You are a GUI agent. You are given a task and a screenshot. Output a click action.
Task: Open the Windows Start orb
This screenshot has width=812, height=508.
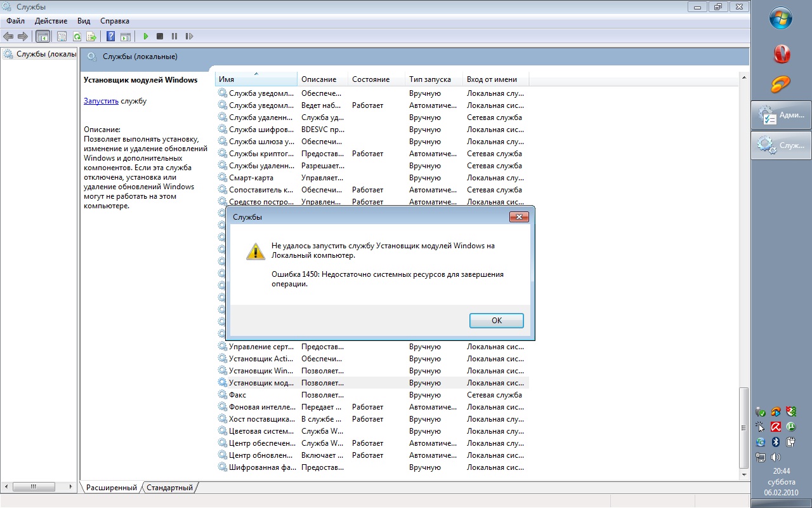(781, 18)
